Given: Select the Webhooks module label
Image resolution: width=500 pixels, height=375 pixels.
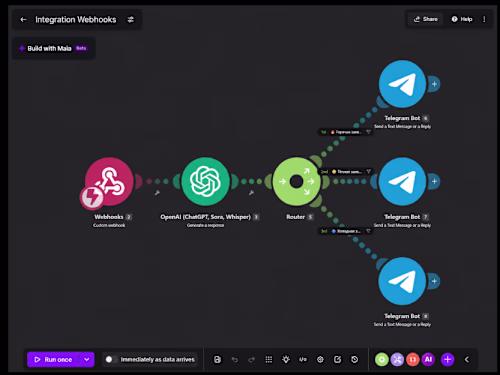Looking at the screenshot, I should pyautogui.click(x=109, y=217).
